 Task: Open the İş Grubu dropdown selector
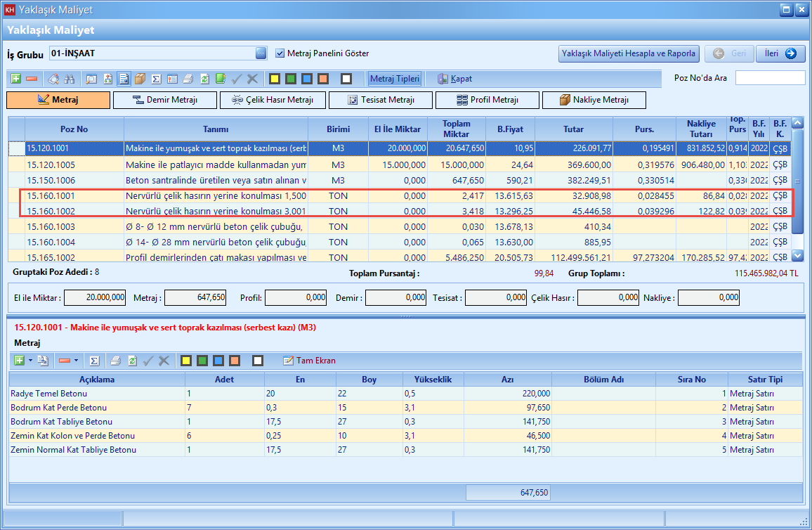(x=261, y=53)
